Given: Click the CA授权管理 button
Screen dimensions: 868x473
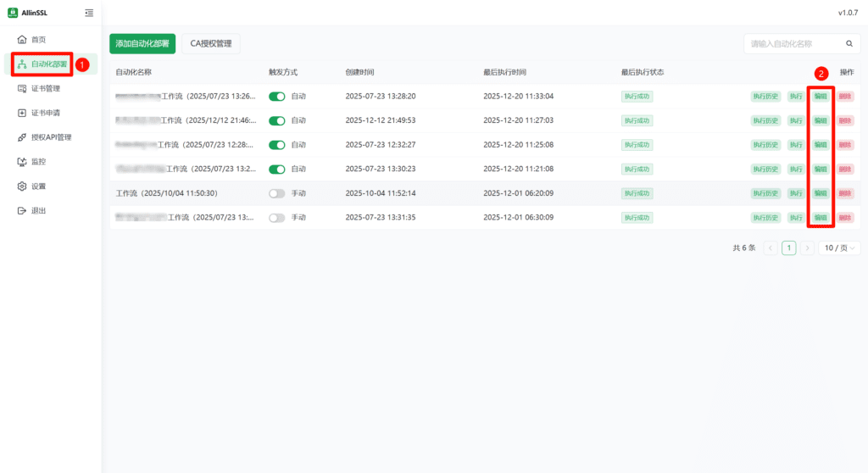Looking at the screenshot, I should (211, 43).
